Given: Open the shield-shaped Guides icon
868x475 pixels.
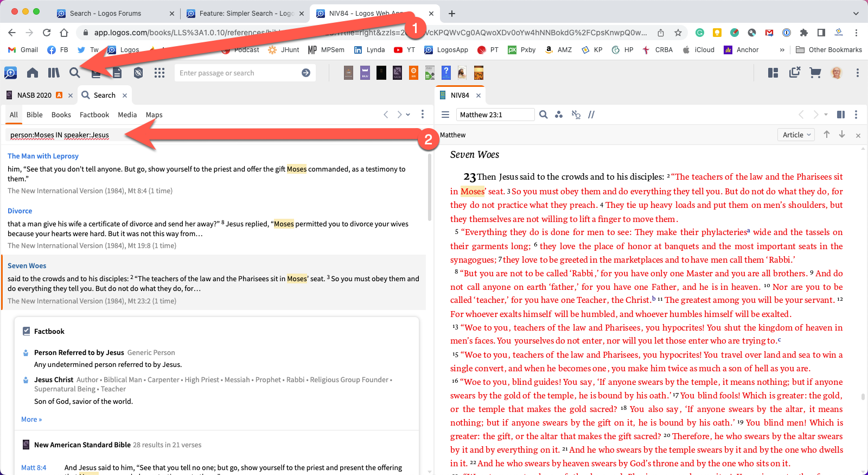Looking at the screenshot, I should coord(138,73).
